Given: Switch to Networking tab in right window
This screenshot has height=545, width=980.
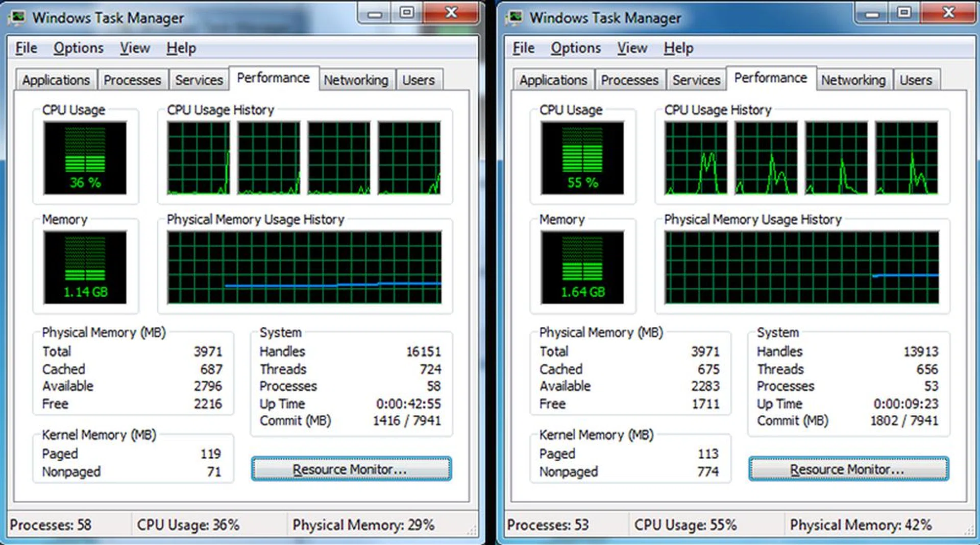Looking at the screenshot, I should [x=853, y=80].
